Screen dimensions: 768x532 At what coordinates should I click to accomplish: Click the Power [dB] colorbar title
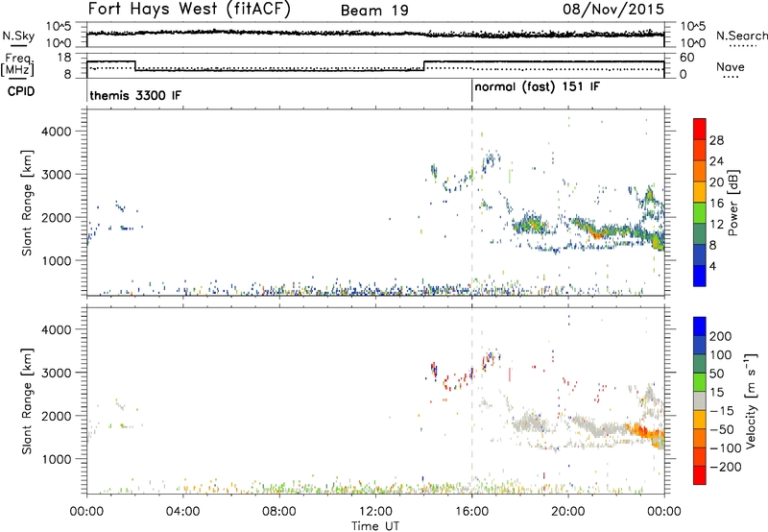(733, 203)
